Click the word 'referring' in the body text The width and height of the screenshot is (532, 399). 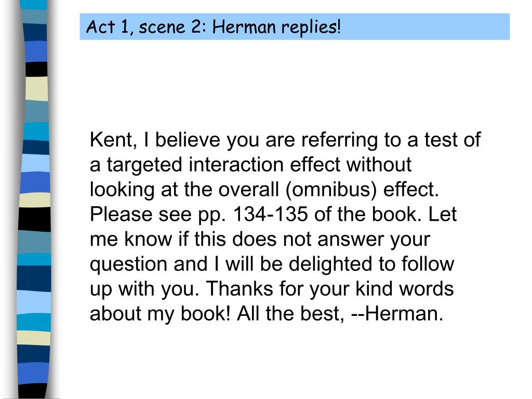[339, 140]
